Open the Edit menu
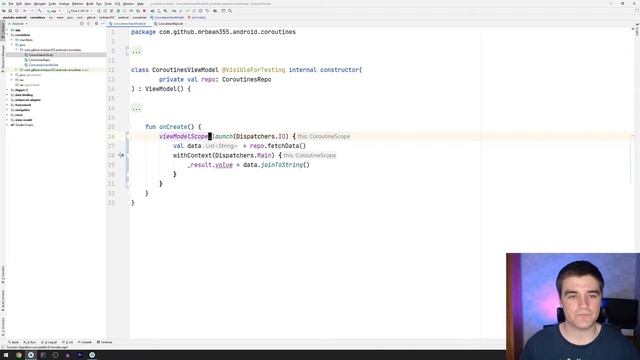The image size is (640, 360). 19,4
